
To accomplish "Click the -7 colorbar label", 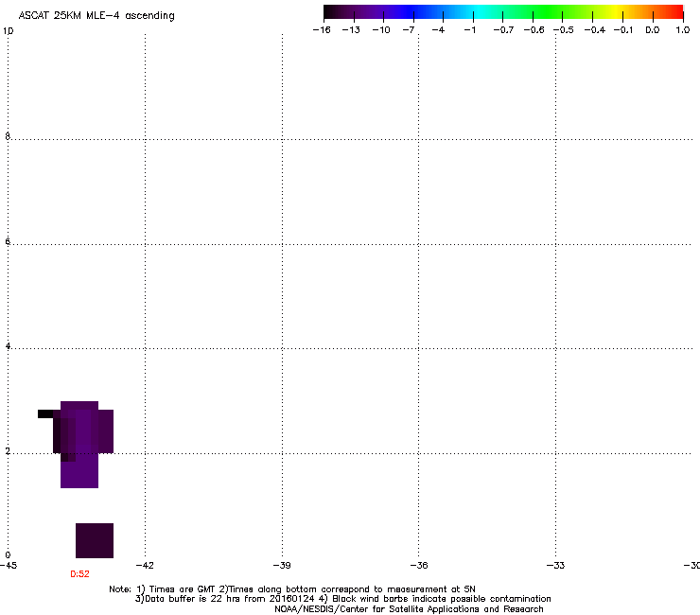I will coord(409,30).
